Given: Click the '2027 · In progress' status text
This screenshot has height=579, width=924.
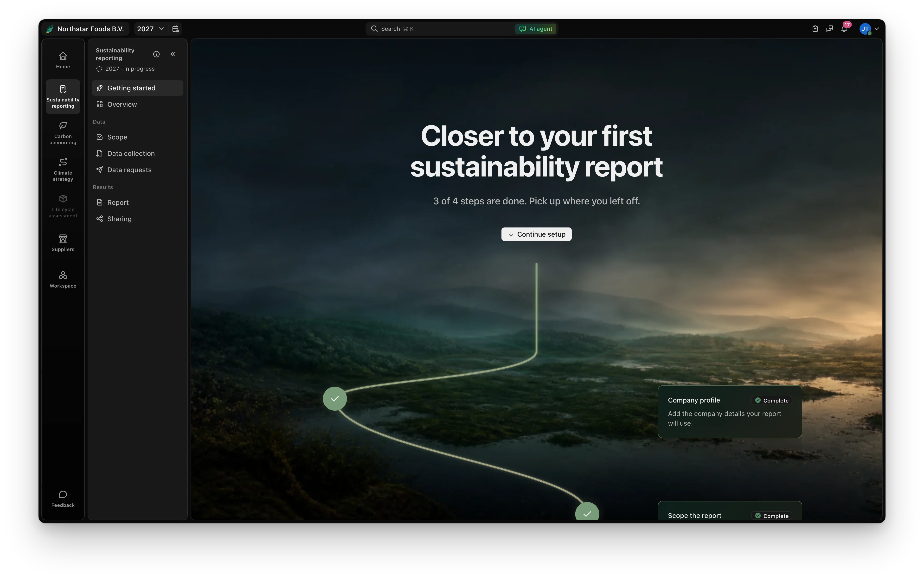Looking at the screenshot, I should click(130, 69).
